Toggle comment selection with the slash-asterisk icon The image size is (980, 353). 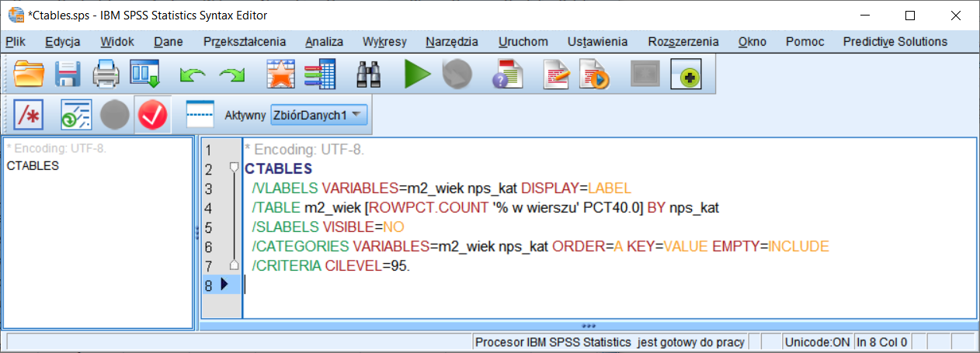click(x=30, y=115)
